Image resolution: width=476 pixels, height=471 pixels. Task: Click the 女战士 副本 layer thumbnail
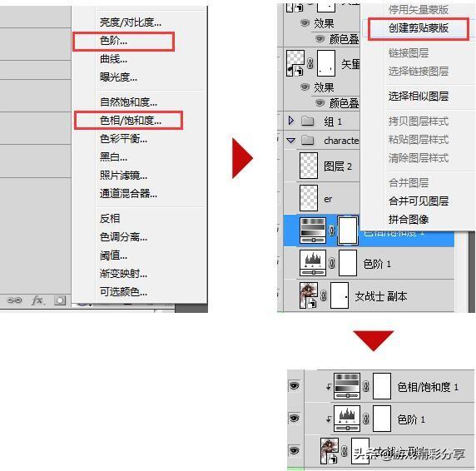pyautogui.click(x=309, y=295)
